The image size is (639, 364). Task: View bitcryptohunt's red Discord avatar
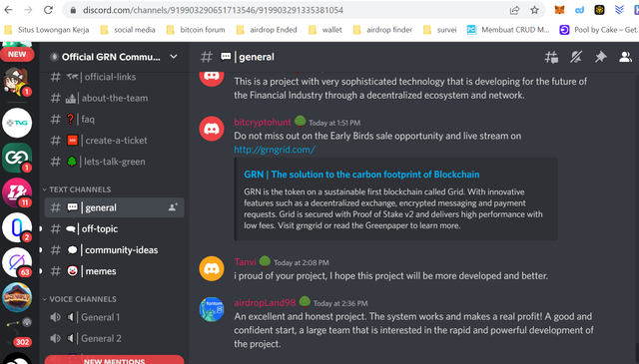click(x=212, y=129)
